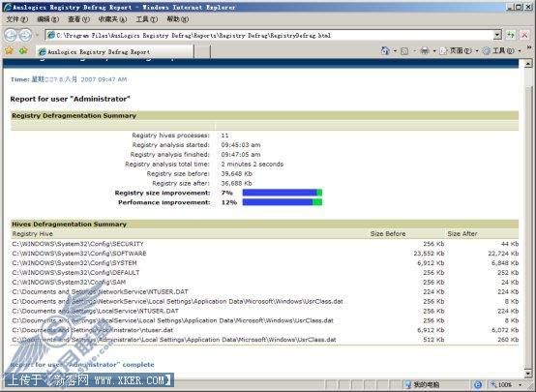Open the 编辑 (Edit) menu

click(47, 19)
